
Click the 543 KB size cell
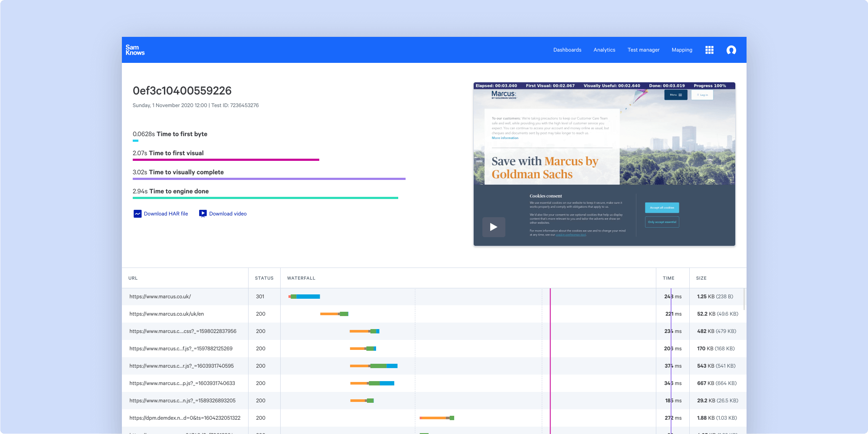(x=716, y=366)
